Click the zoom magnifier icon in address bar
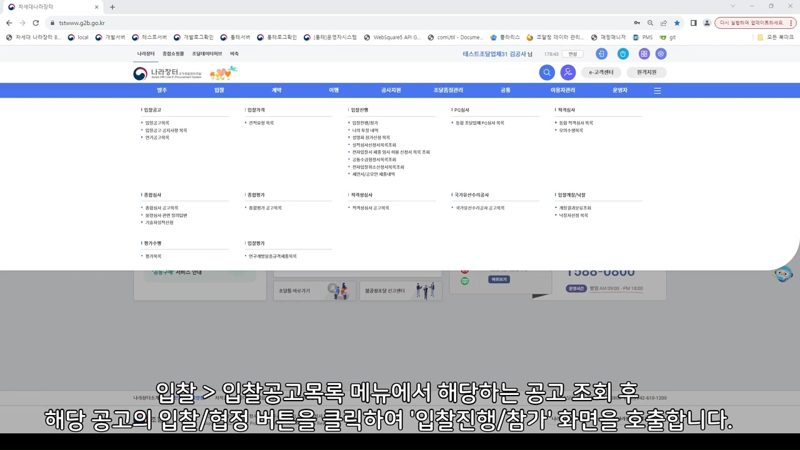The height and width of the screenshot is (450, 800). pos(650,23)
